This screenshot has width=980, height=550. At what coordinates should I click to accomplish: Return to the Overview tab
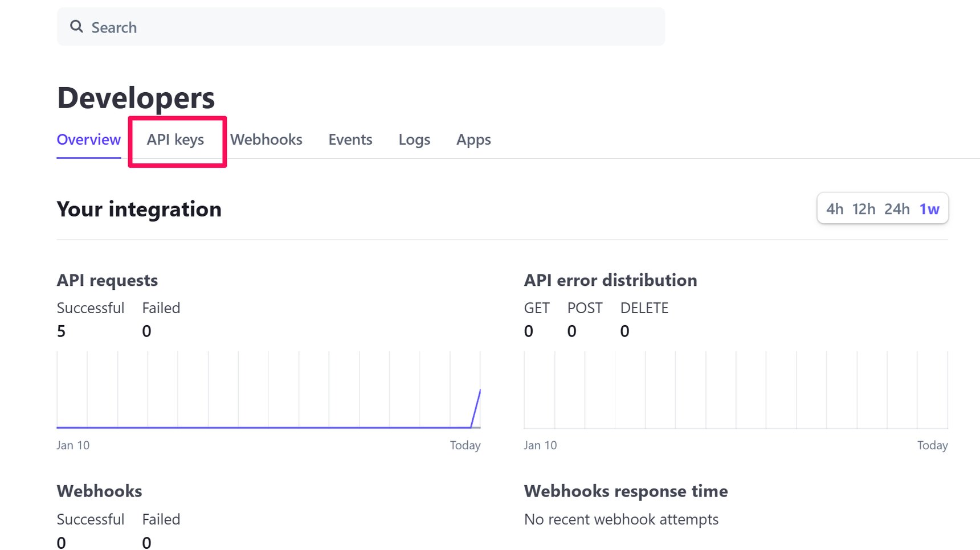point(88,139)
